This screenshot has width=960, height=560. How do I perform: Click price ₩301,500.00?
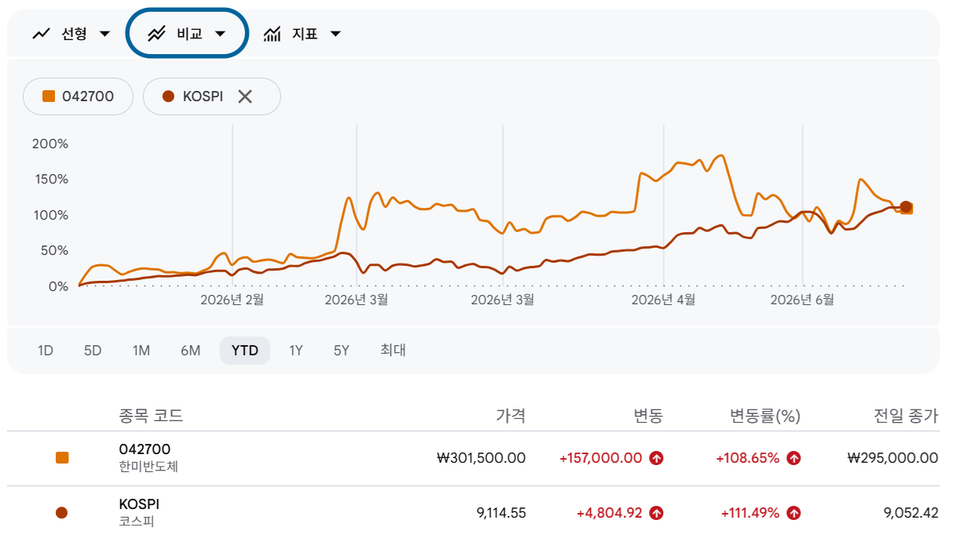click(x=481, y=458)
